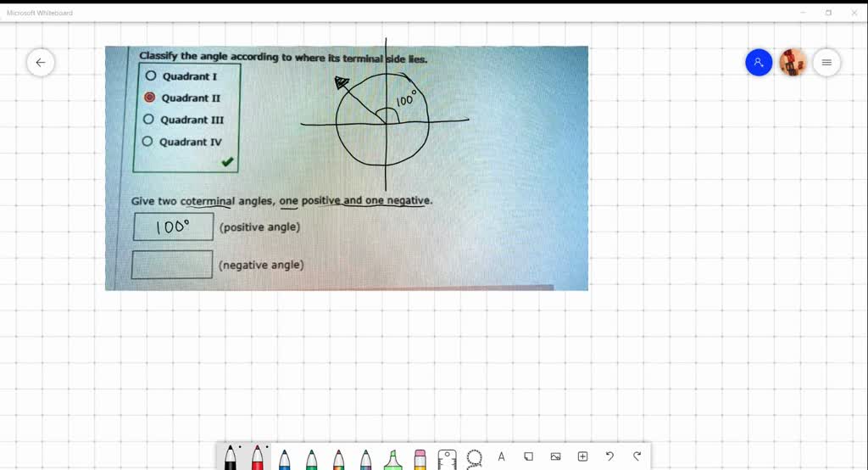The image size is (868, 470).
Task: Select the green pen tool
Action: coord(312,459)
